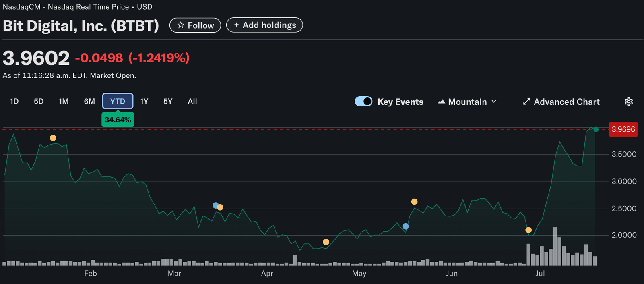Click the blue key event dot in mid-March
Viewport: 644px width, 284px height.
click(x=215, y=205)
